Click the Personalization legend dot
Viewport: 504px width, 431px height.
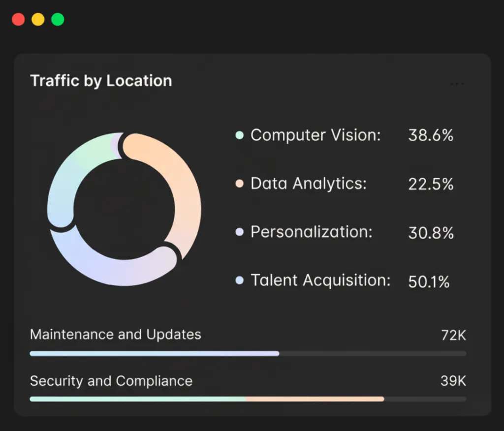point(240,232)
